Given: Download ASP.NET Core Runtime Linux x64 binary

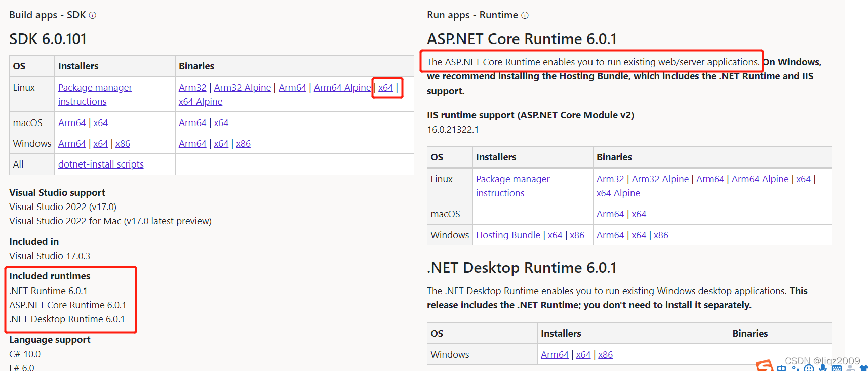Looking at the screenshot, I should click(x=803, y=179).
